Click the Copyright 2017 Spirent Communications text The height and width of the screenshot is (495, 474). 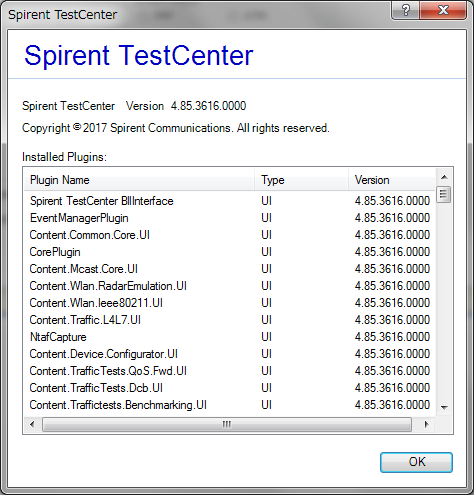tap(176, 128)
